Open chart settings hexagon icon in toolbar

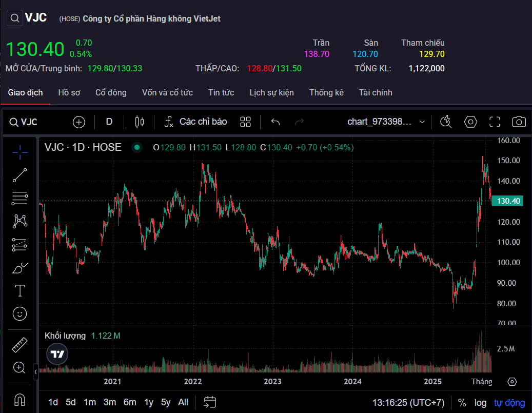tap(470, 122)
